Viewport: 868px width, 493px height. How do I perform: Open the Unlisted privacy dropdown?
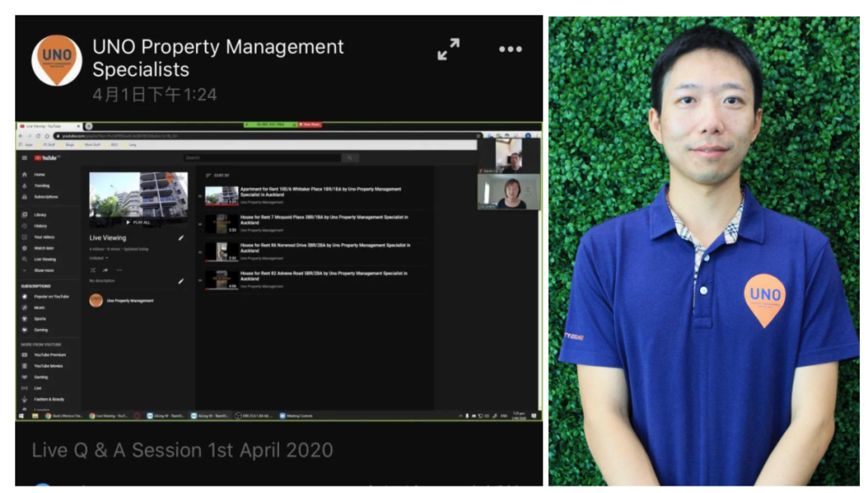99,258
